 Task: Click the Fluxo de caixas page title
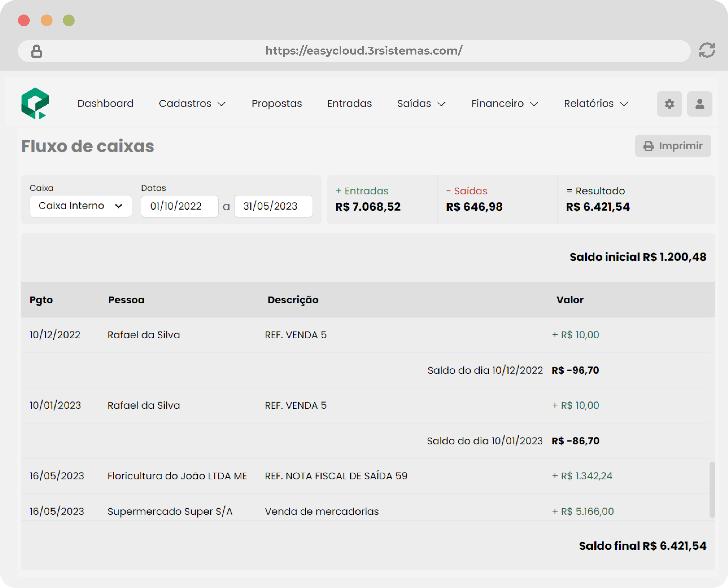tap(88, 146)
